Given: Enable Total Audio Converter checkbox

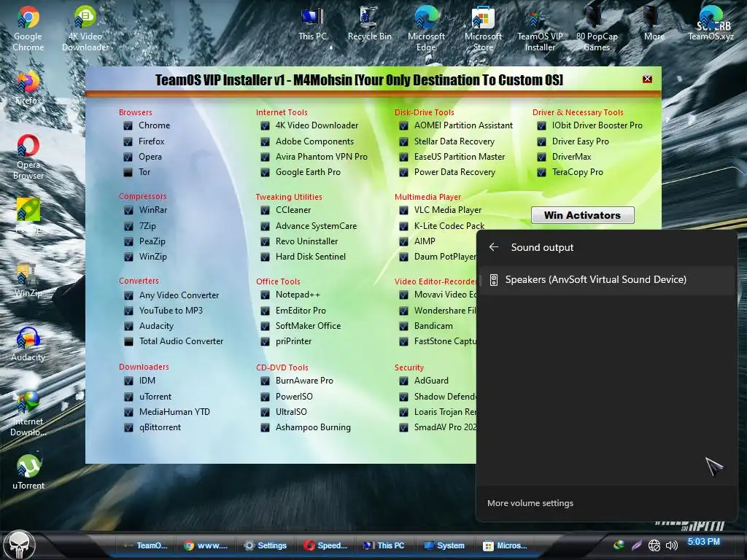Looking at the screenshot, I should coord(128,341).
